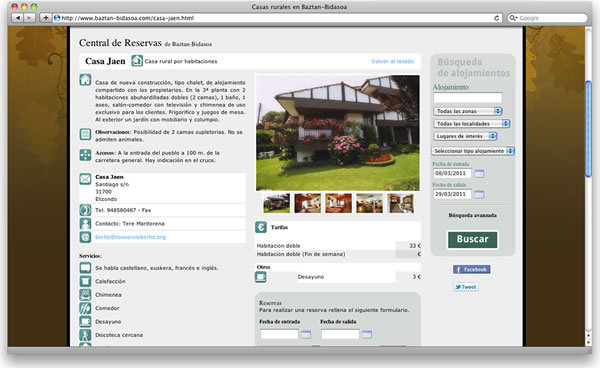Click the euro Tarifas icon
600x368 pixels.
tap(261, 227)
